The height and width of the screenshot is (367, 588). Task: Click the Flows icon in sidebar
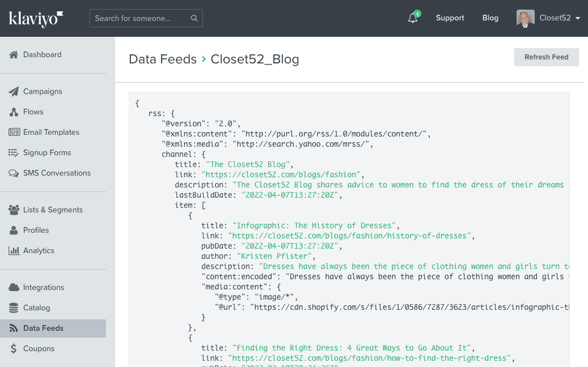point(14,112)
